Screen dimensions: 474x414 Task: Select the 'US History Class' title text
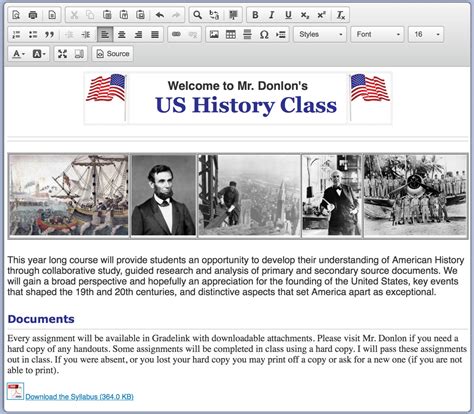coord(246,105)
